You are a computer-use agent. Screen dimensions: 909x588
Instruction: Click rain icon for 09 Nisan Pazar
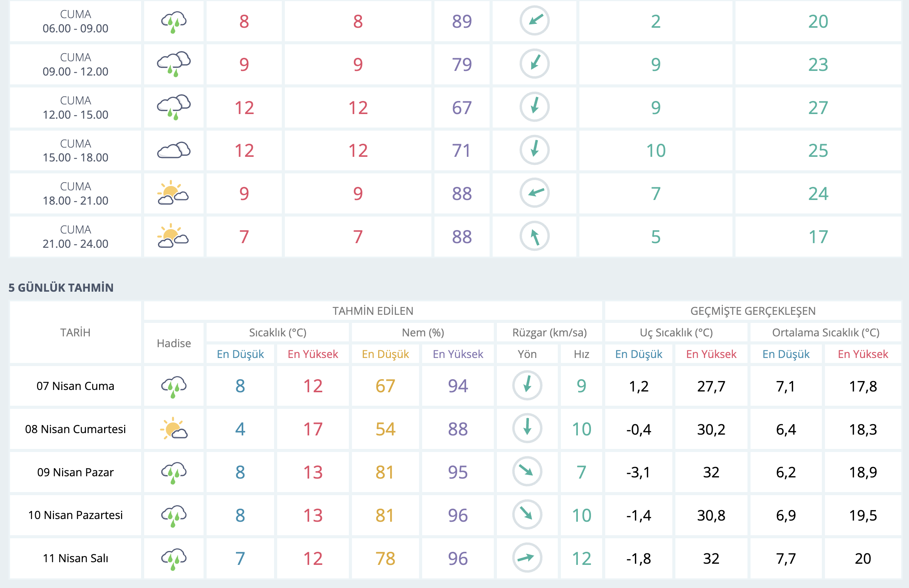click(173, 472)
